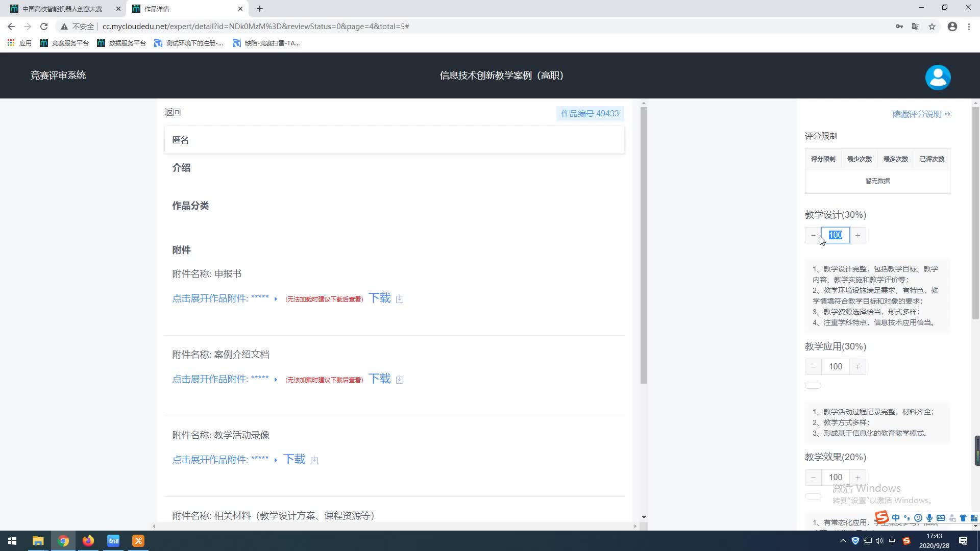The height and width of the screenshot is (551, 980).
Task: Close the 作品详情 tab
Action: [x=240, y=9]
